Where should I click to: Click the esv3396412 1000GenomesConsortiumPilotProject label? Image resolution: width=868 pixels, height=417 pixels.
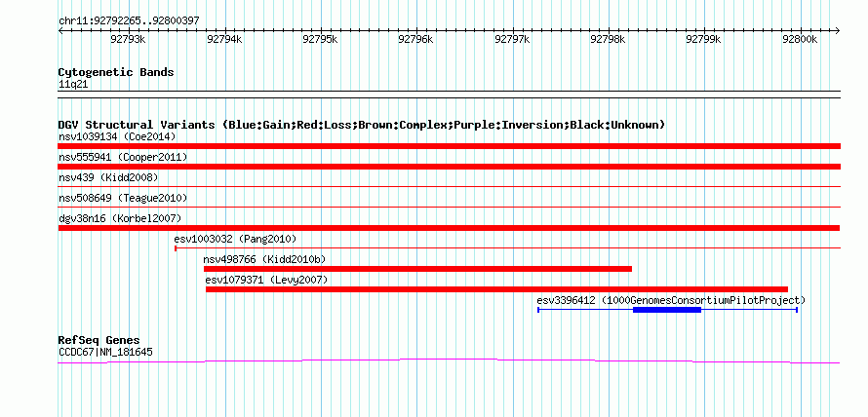671,300
